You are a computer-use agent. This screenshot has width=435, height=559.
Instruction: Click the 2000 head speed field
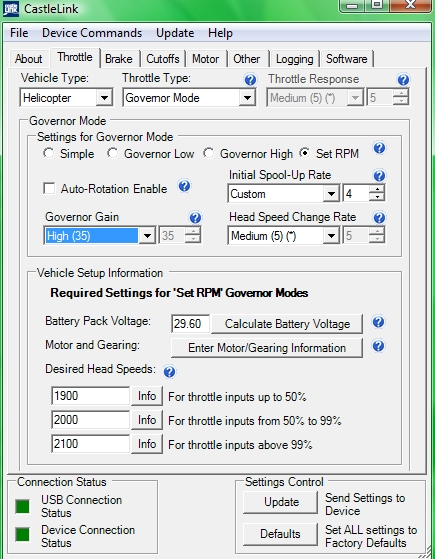(x=91, y=420)
